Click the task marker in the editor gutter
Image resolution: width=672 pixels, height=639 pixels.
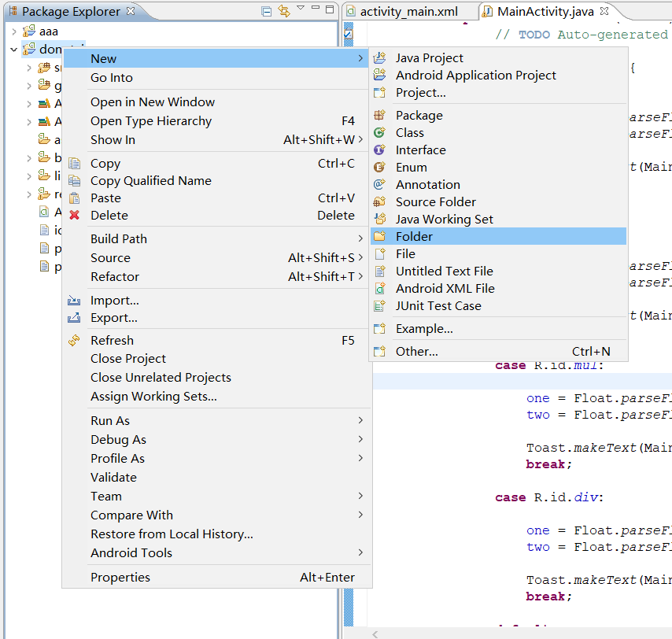349,35
